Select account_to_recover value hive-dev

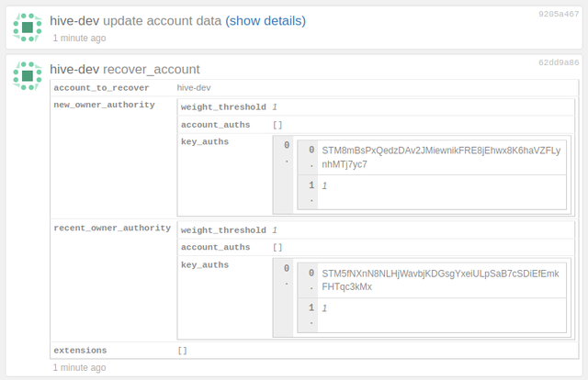(x=194, y=88)
